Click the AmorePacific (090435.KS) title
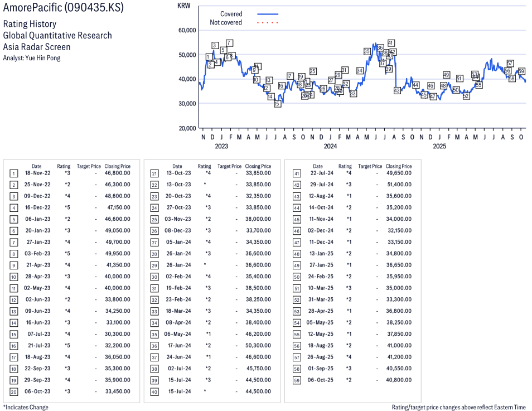Viewport: 532px width, 411px height. pyautogui.click(x=63, y=8)
